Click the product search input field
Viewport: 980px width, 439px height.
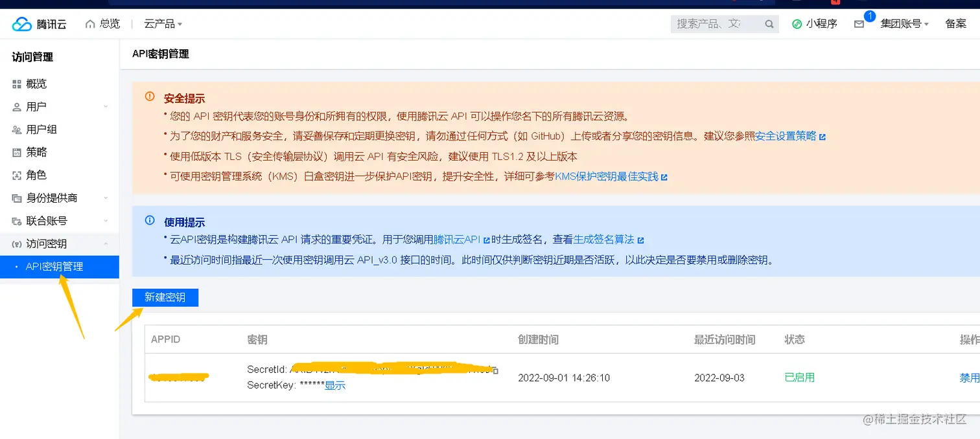coord(713,23)
